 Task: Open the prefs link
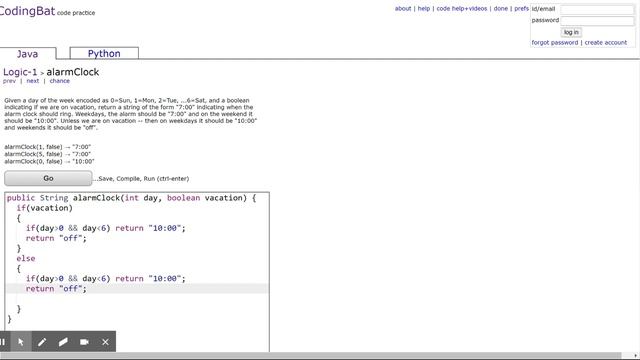tap(521, 9)
